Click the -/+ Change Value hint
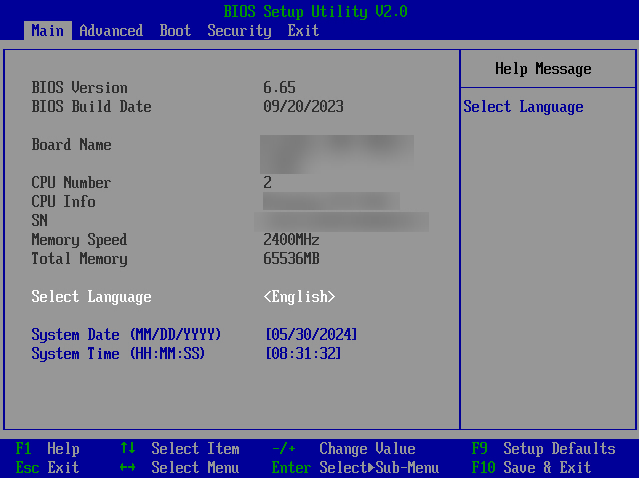The height and width of the screenshot is (478, 639). click(x=344, y=449)
